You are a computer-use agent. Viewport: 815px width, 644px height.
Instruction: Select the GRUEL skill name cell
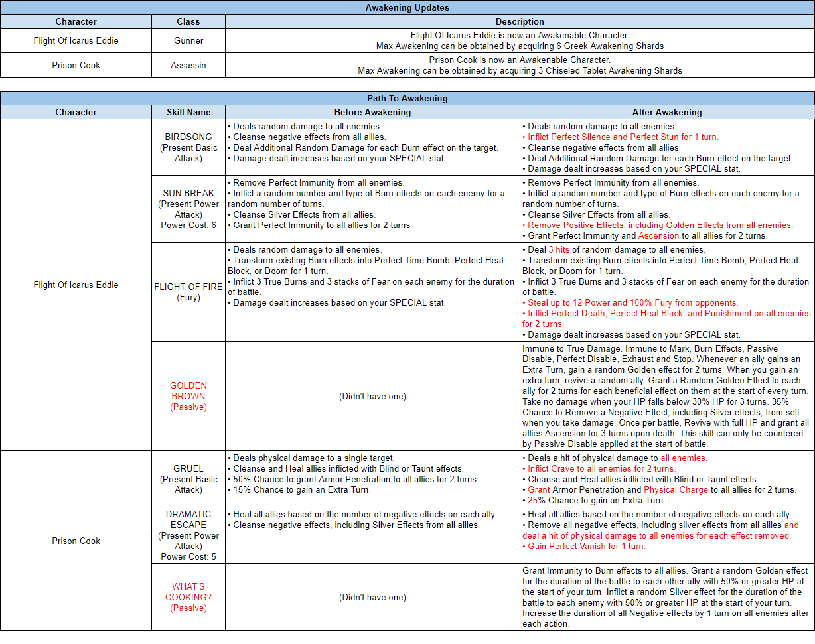pos(188,479)
